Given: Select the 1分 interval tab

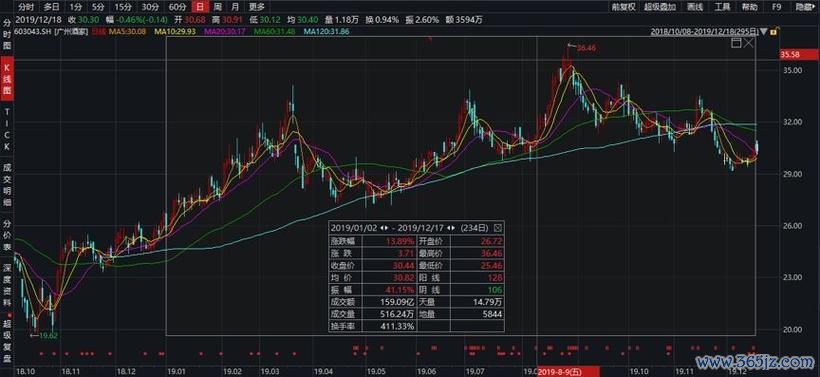Looking at the screenshot, I should click(77, 7).
